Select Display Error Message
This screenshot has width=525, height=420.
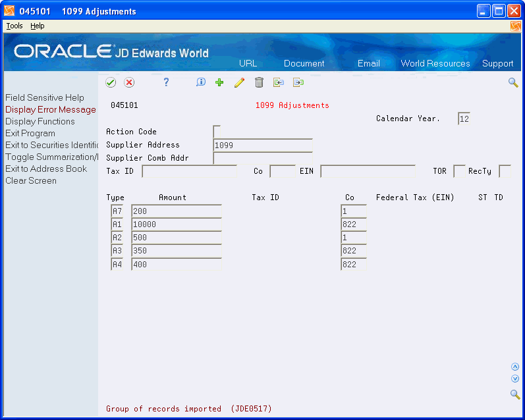[x=51, y=109]
